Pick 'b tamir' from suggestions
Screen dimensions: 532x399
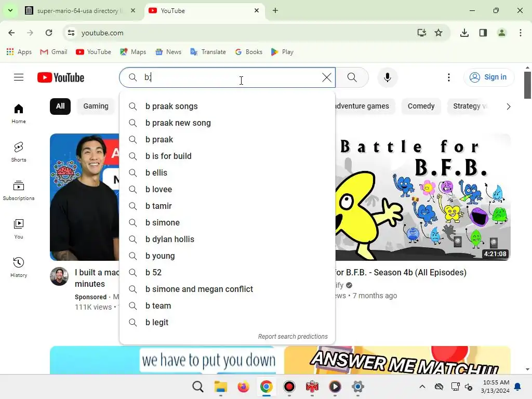coord(227,206)
